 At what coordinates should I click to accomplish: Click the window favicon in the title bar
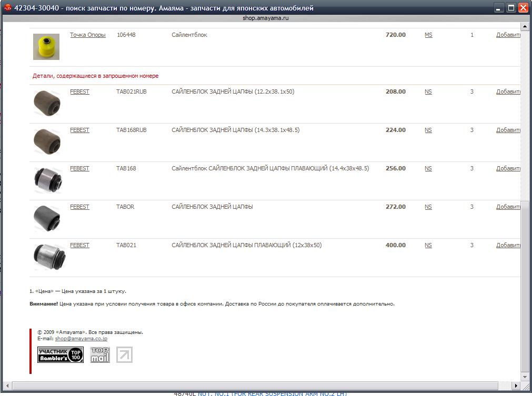click(7, 8)
